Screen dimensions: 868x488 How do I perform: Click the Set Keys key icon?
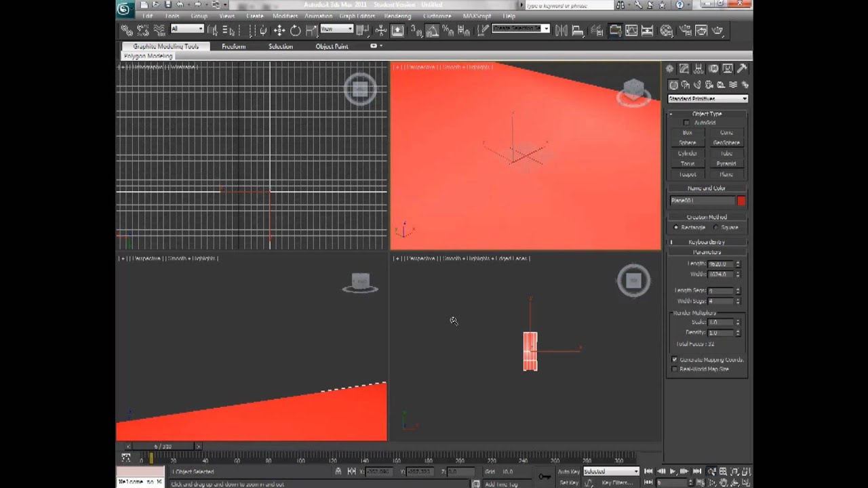click(x=545, y=476)
